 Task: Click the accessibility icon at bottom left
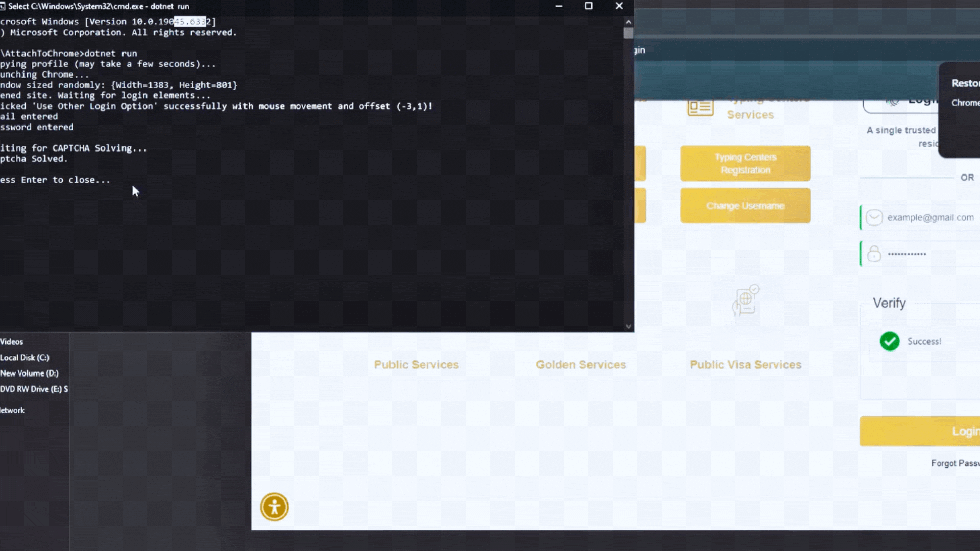pyautogui.click(x=275, y=507)
